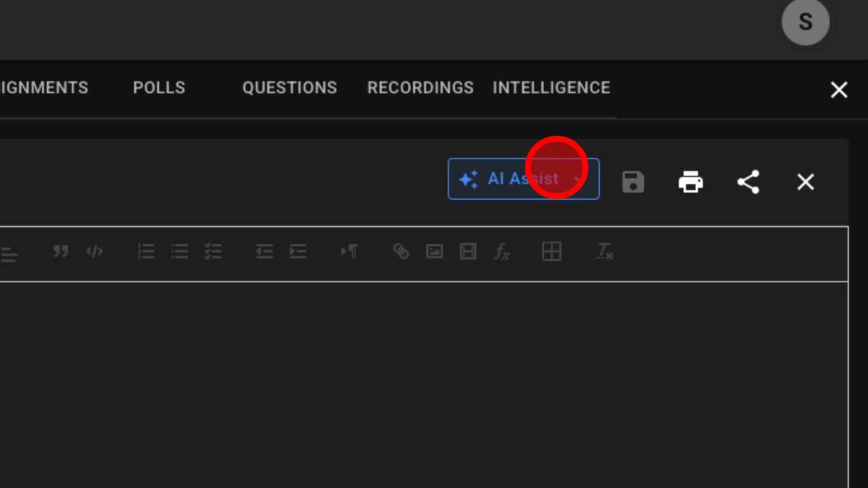This screenshot has height=488, width=868.
Task: Insert an image into the editor
Action: click(434, 252)
